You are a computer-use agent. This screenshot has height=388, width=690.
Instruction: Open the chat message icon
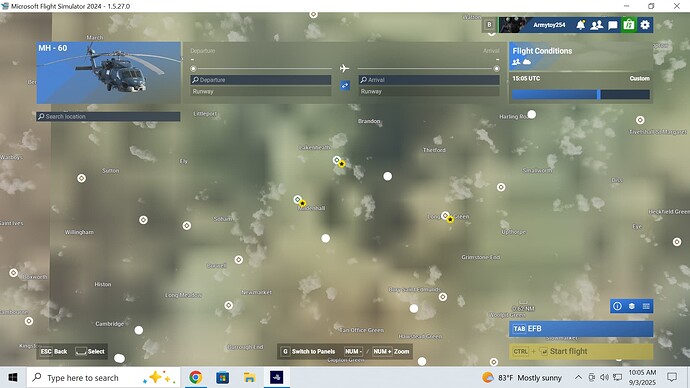(613, 26)
